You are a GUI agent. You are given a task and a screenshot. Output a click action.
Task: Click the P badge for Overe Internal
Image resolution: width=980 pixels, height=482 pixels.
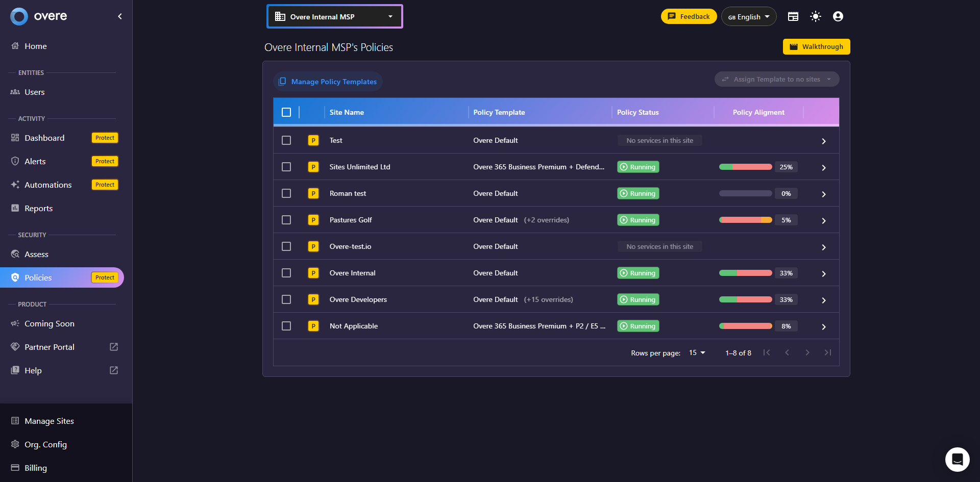(313, 273)
